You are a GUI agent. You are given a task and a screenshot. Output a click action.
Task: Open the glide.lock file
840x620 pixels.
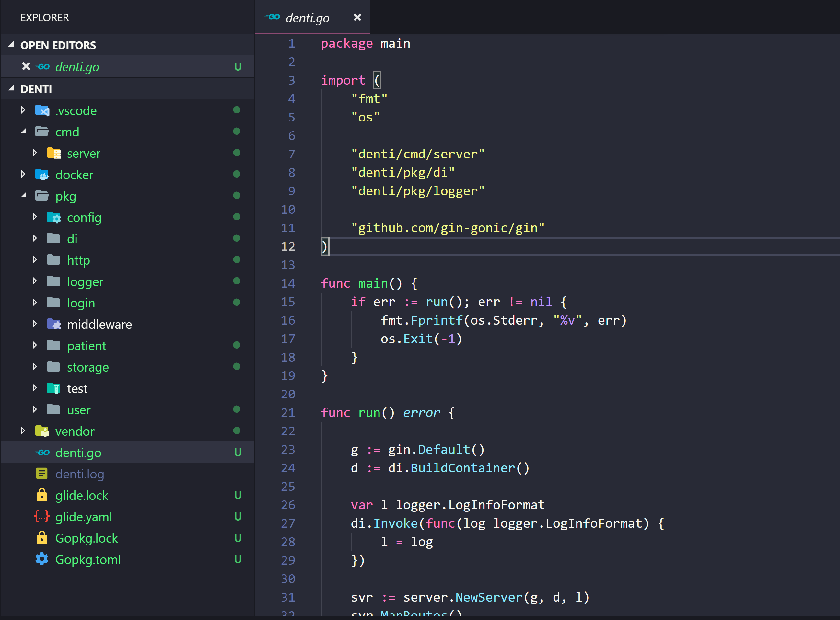click(128, 495)
